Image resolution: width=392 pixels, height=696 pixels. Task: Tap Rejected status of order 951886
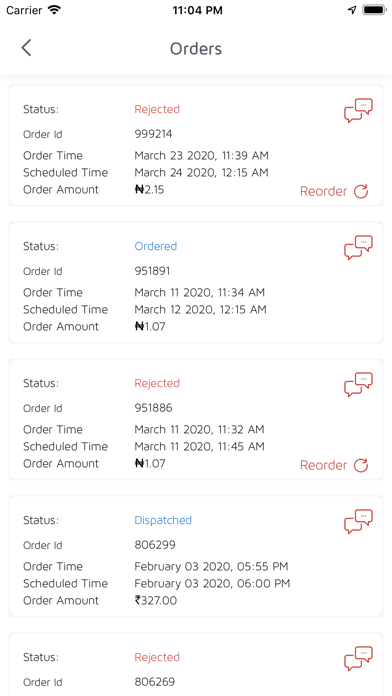[x=157, y=383]
